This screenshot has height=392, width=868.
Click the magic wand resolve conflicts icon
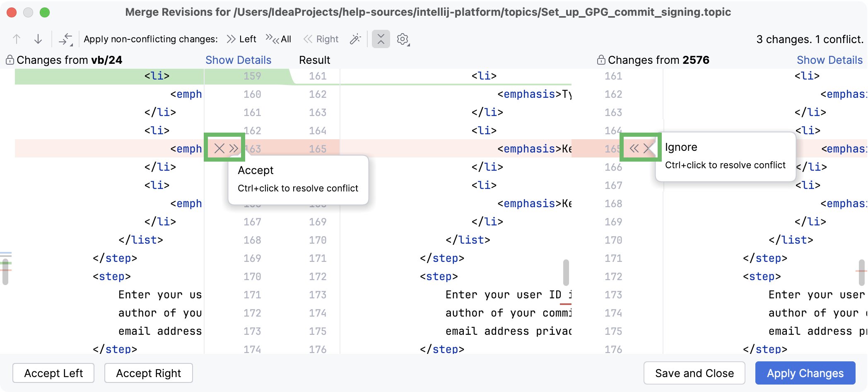355,39
